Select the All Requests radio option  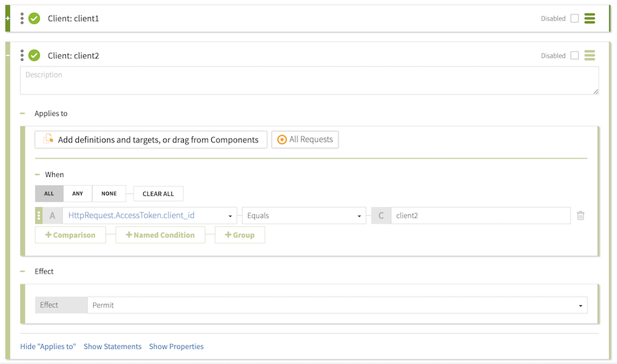pyautogui.click(x=305, y=139)
